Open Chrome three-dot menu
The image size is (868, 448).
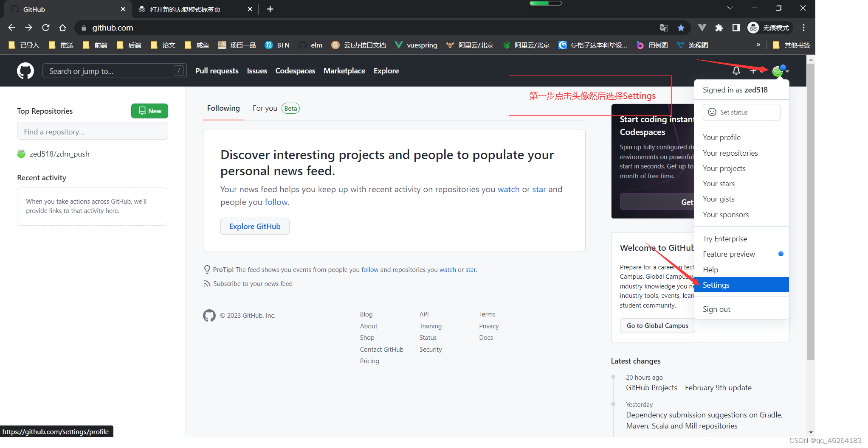[803, 28]
